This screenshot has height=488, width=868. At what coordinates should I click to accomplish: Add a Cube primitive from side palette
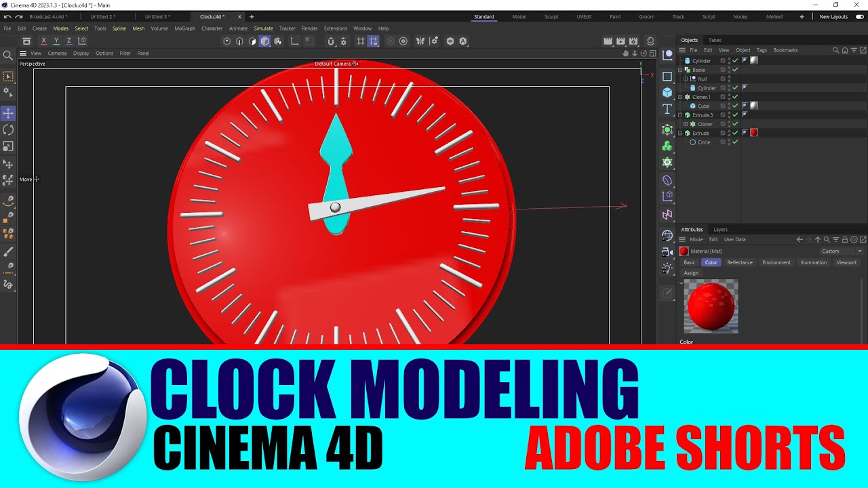(667, 93)
